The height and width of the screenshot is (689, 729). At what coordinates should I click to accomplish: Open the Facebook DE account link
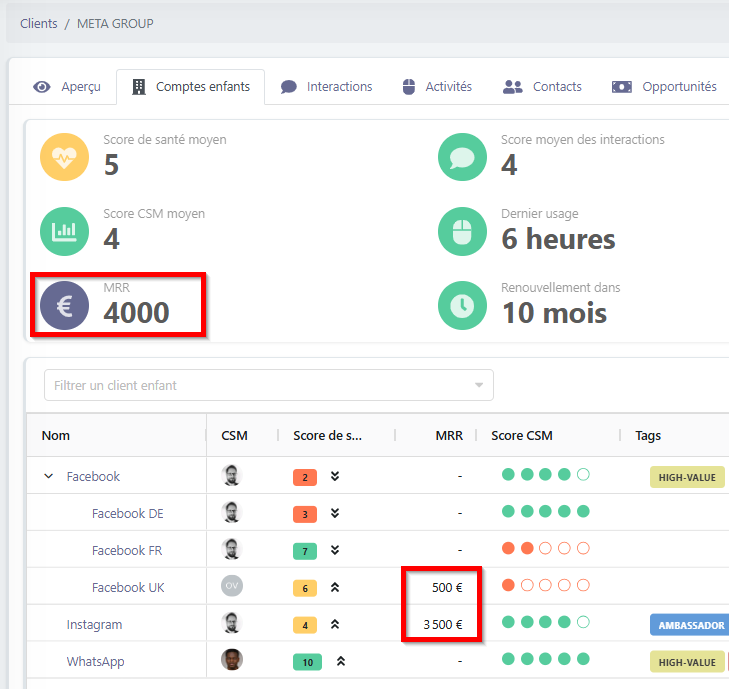127,514
